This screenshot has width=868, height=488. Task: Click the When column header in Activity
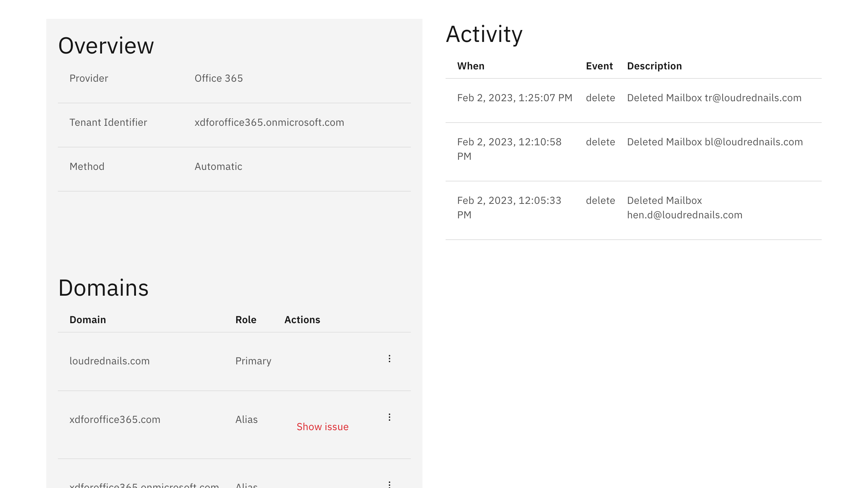pos(471,66)
